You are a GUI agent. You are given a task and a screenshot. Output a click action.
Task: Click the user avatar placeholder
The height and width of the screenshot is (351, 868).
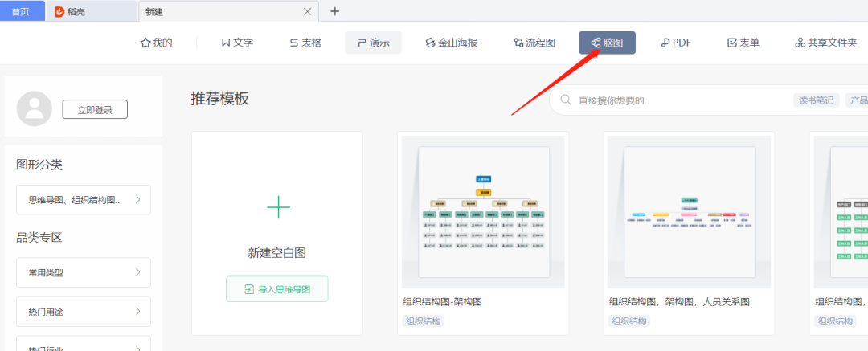(35, 108)
